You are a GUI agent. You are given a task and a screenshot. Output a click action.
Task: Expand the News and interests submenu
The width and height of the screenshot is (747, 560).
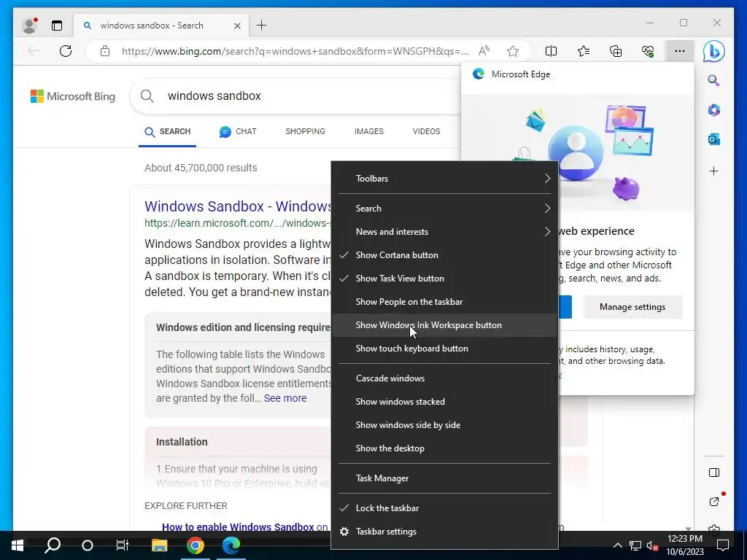pos(444,232)
